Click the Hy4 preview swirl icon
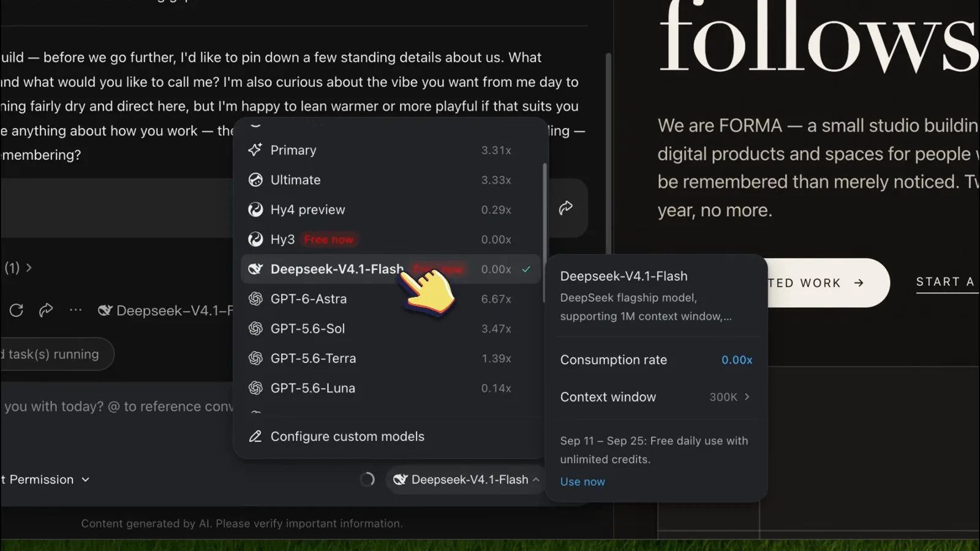 pos(255,209)
